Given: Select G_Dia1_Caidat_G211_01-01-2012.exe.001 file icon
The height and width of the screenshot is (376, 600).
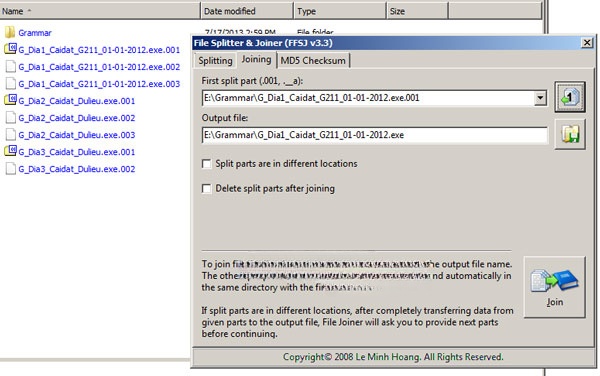Looking at the screenshot, I should click(x=10, y=49).
